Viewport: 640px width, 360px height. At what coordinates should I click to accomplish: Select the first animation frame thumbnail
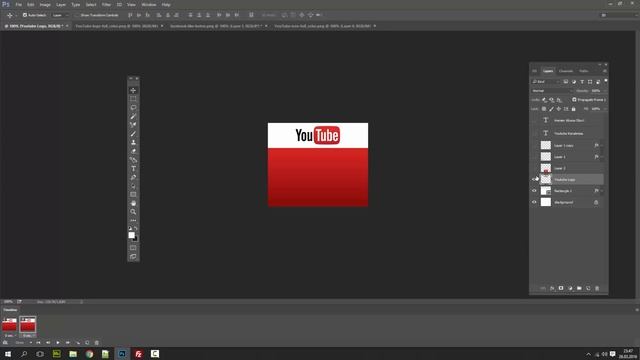coord(9,324)
